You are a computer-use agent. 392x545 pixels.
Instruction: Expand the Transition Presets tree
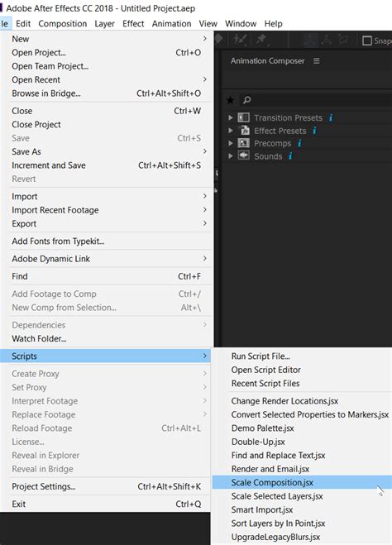pyautogui.click(x=230, y=117)
